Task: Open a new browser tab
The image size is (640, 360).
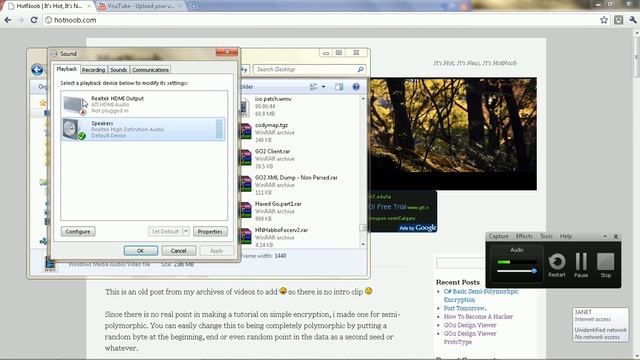Action: [194, 6]
